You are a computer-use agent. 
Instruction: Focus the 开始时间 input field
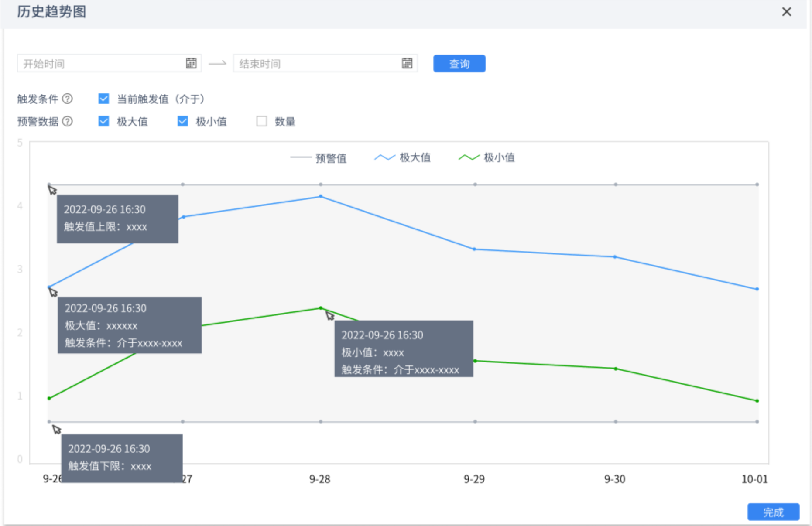click(x=100, y=64)
